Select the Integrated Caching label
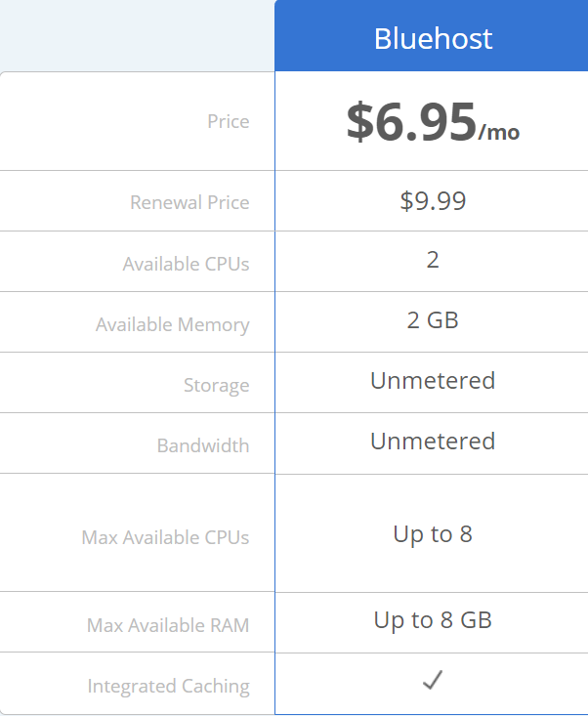 click(x=168, y=687)
